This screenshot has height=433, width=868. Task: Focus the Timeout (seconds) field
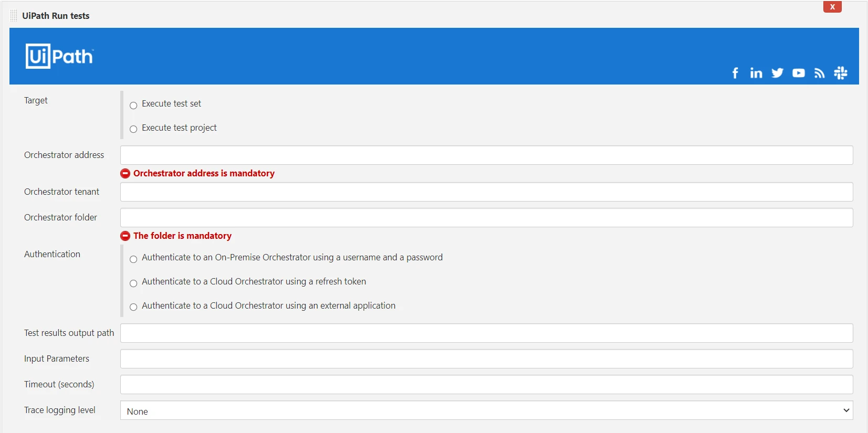(x=486, y=385)
